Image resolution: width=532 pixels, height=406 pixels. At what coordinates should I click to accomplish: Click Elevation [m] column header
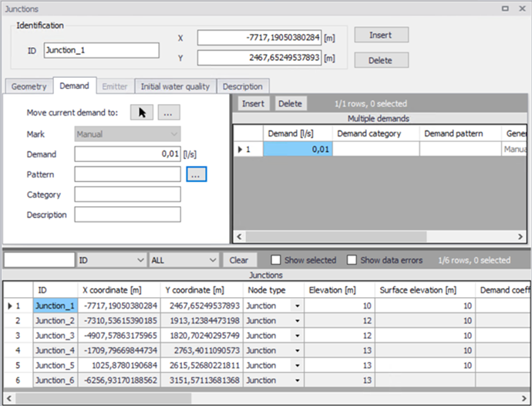point(339,290)
